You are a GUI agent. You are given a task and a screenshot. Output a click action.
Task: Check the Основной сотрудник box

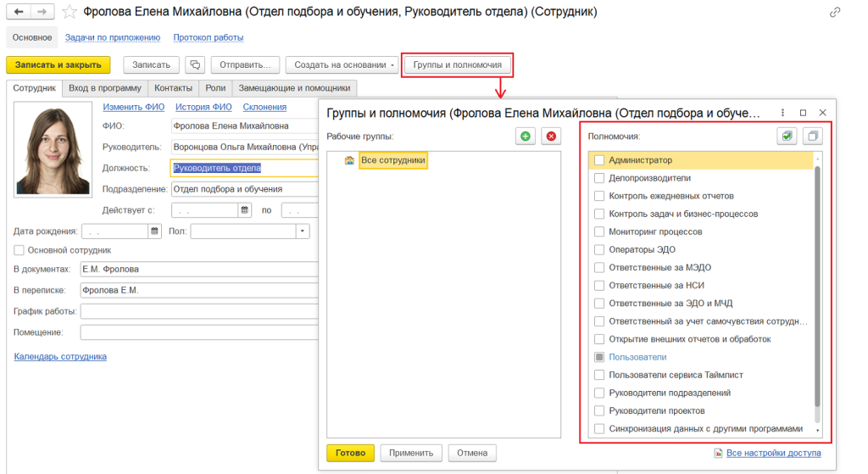pyautogui.click(x=19, y=250)
